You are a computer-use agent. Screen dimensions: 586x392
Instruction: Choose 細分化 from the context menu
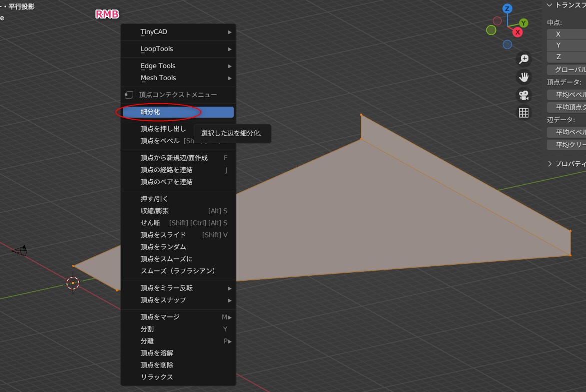tap(178, 112)
